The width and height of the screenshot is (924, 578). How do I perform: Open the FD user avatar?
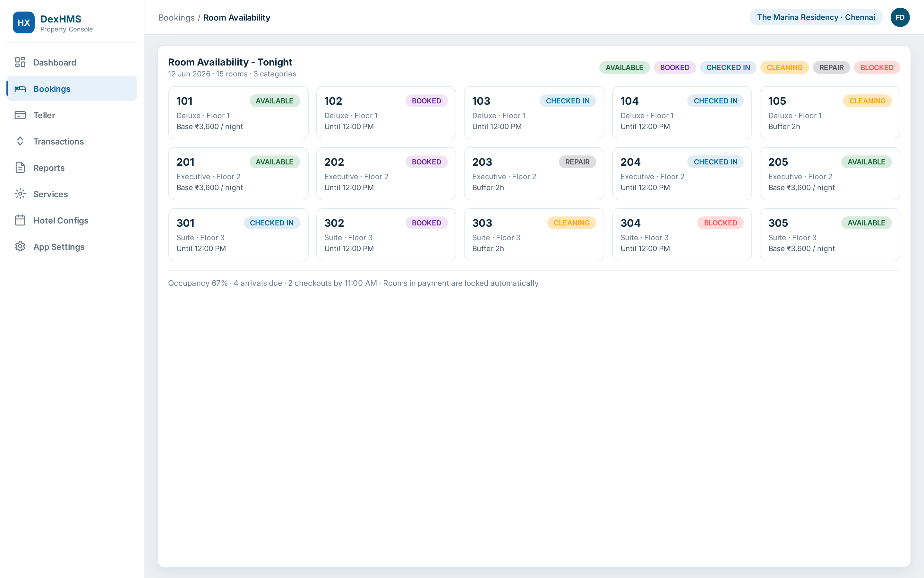pos(900,18)
